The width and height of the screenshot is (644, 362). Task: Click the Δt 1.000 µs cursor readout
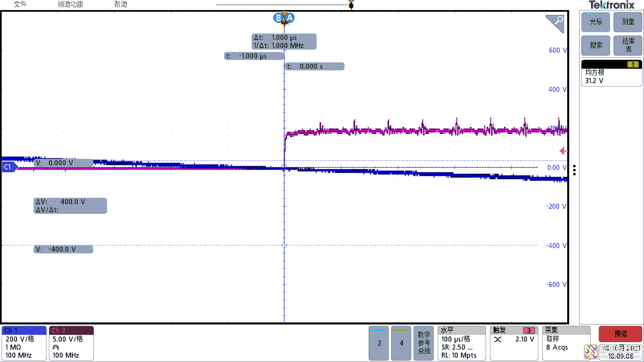(x=284, y=42)
